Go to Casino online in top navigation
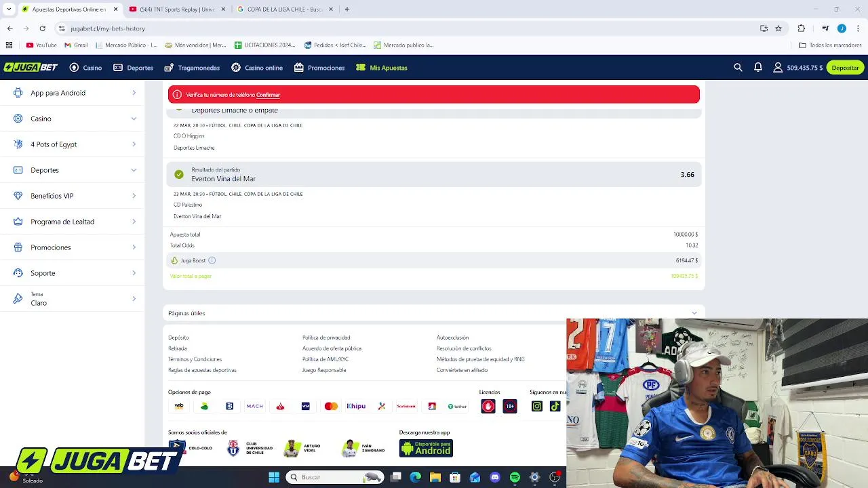This screenshot has width=868, height=488. point(257,68)
